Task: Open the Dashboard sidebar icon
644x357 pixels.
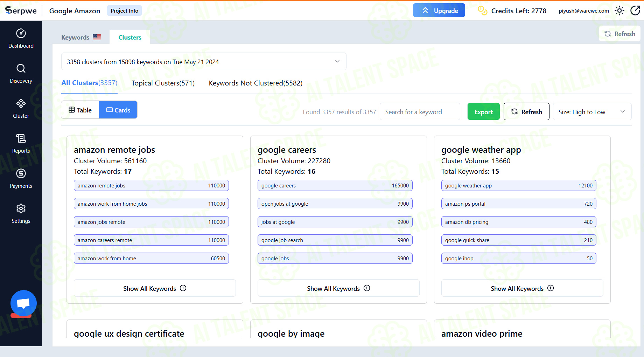Action: pyautogui.click(x=21, y=33)
